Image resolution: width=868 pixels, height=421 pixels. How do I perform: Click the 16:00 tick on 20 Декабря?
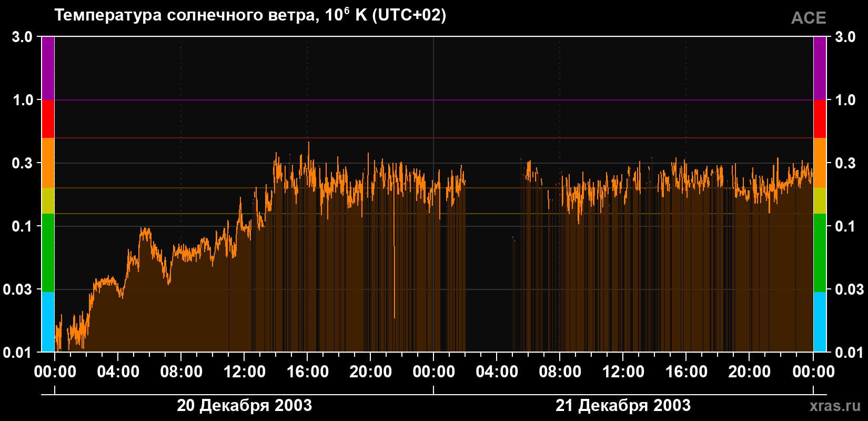coord(307,372)
